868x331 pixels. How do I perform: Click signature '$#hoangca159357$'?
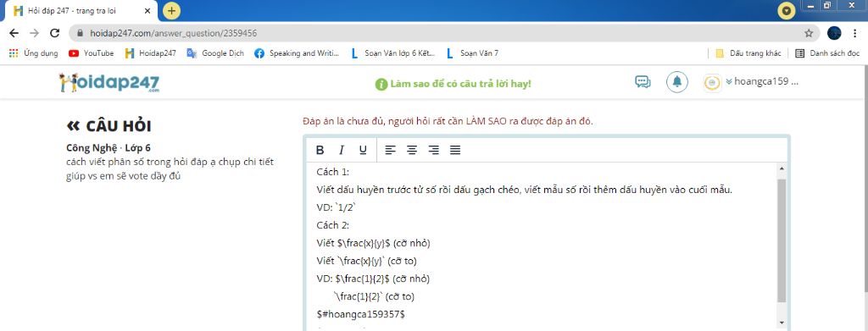(x=361, y=314)
